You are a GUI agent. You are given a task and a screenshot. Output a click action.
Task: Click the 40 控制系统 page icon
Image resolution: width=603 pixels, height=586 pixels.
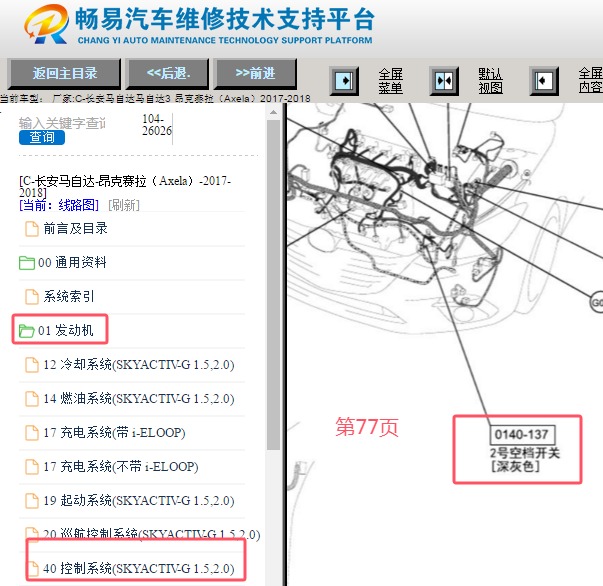[x=32, y=569]
